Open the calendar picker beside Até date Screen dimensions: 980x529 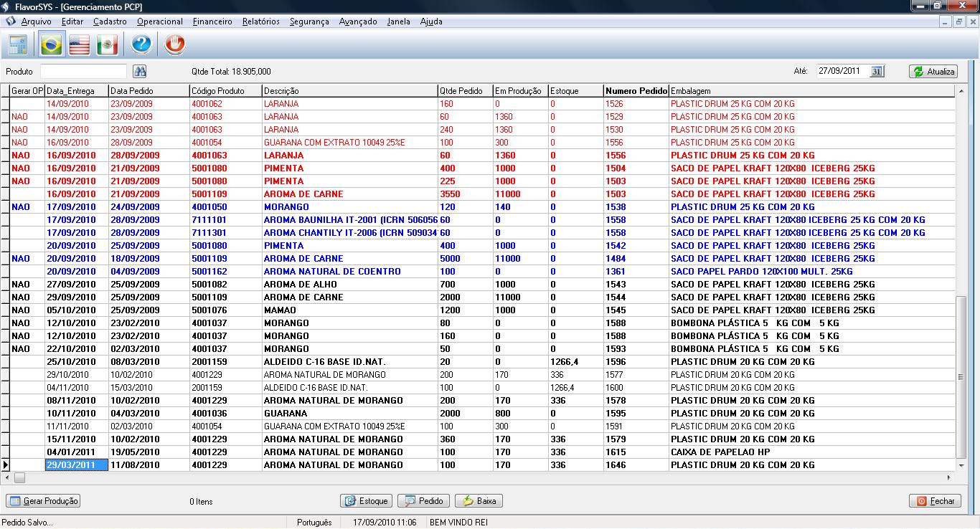tap(877, 71)
